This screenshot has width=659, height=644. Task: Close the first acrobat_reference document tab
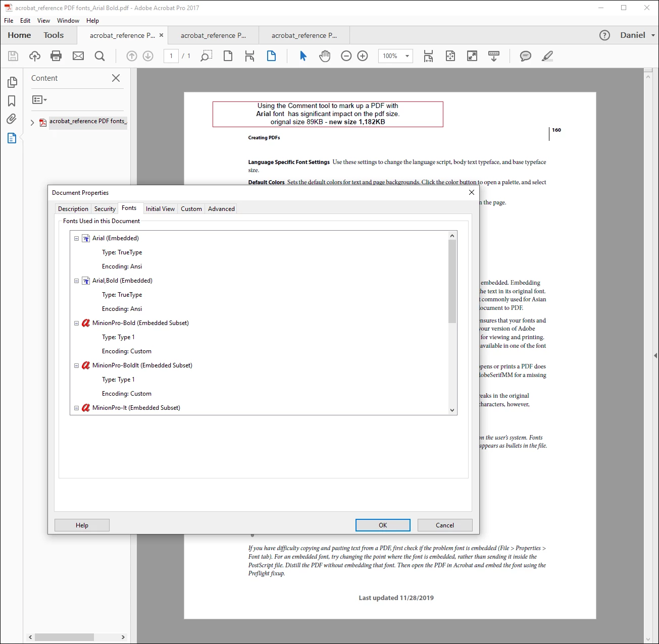click(x=162, y=35)
